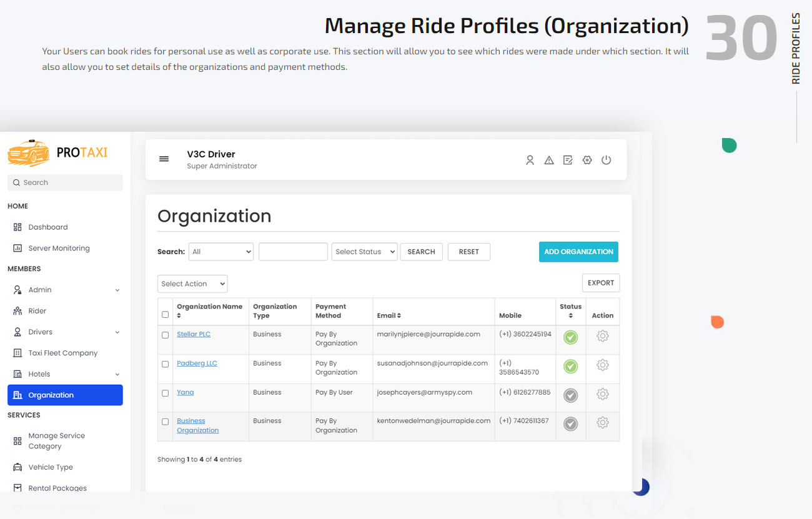Open the admin profile icon
812x519 pixels.
point(530,160)
